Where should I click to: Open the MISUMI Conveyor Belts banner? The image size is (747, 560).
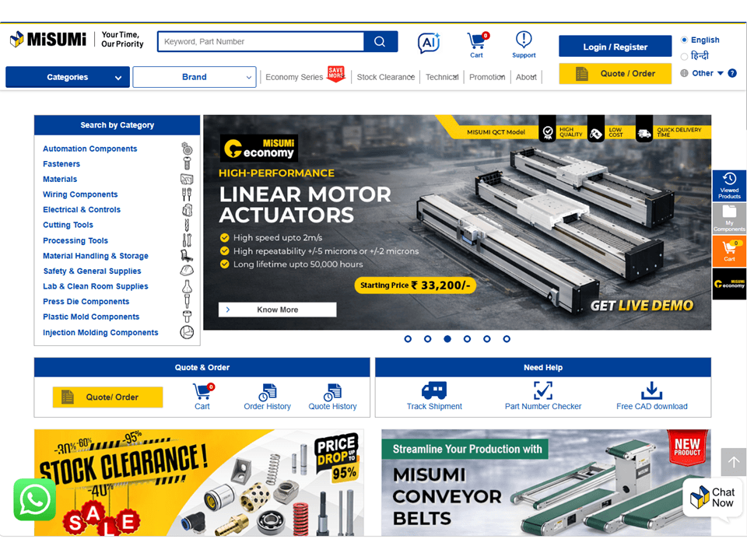pyautogui.click(x=546, y=482)
